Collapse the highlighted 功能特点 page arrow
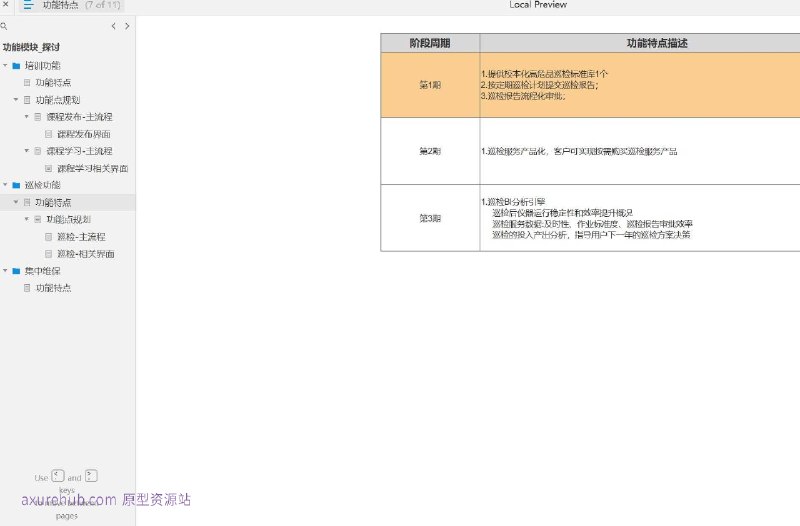Image resolution: width=800 pixels, height=526 pixels. [x=16, y=203]
